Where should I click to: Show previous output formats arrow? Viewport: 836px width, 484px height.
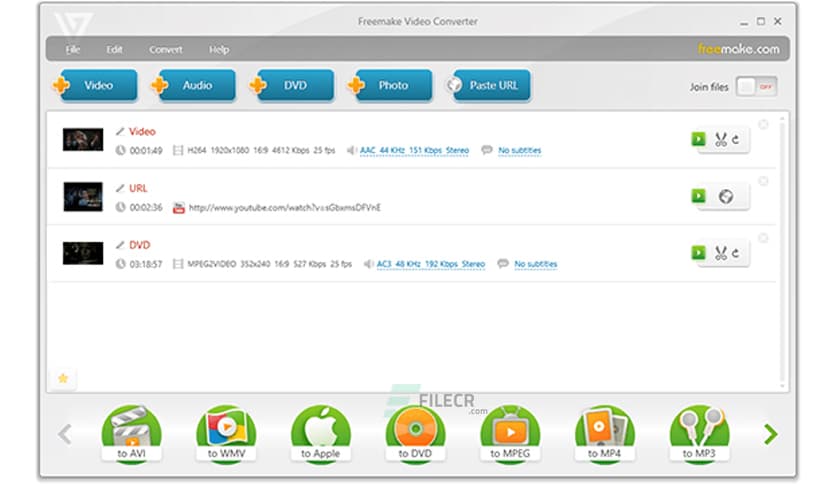tap(65, 434)
